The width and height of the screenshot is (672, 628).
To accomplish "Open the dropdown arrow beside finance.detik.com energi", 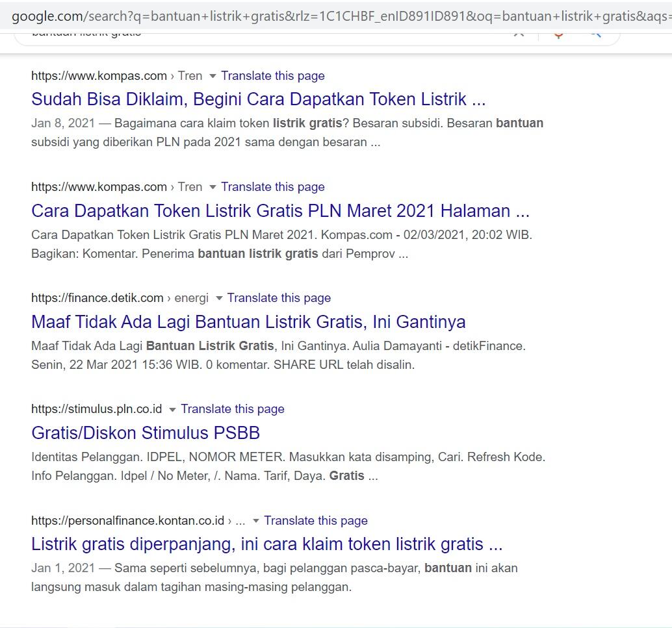I will [x=219, y=298].
